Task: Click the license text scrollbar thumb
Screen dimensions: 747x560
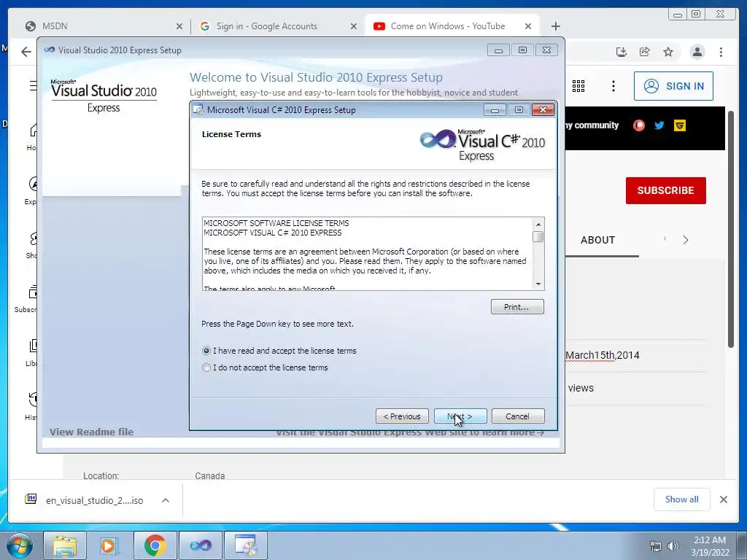Action: click(538, 237)
